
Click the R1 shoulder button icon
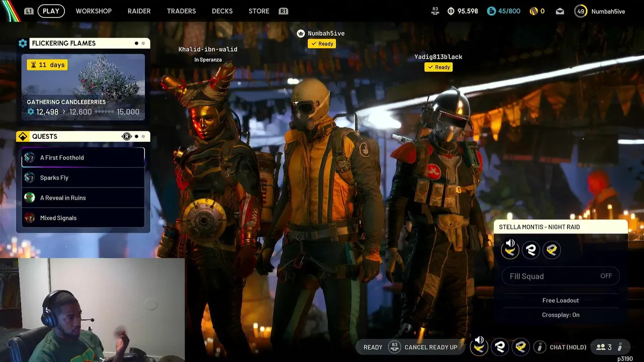coord(283,11)
